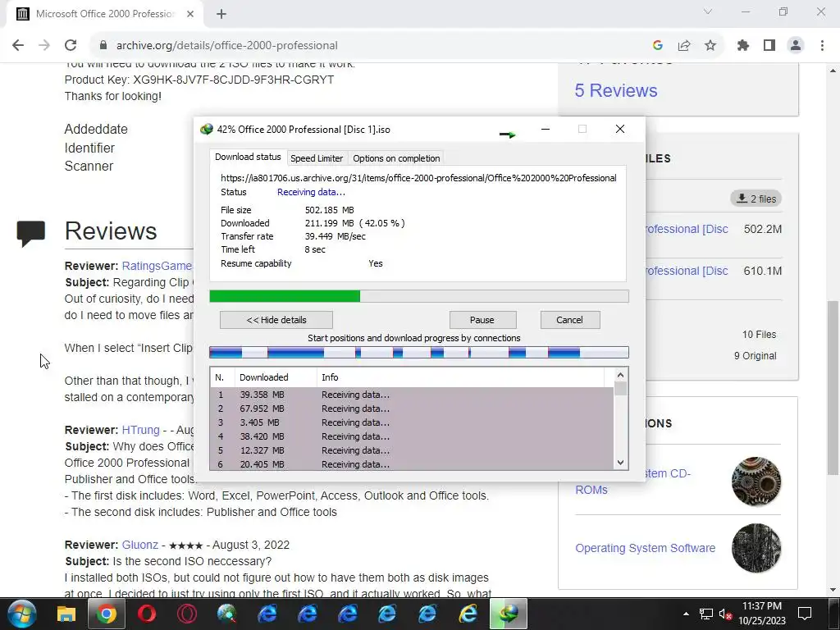This screenshot has height=630, width=840.
Task: Collapse the dialog with Hide details
Action: coord(276,320)
